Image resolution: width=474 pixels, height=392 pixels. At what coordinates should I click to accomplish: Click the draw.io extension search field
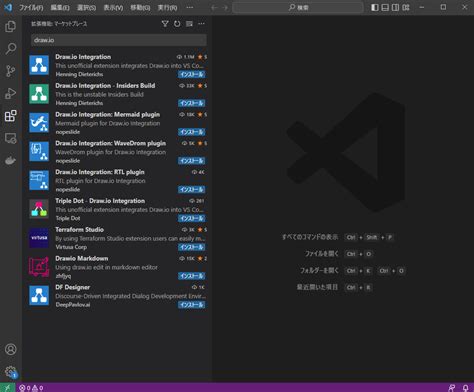click(119, 40)
